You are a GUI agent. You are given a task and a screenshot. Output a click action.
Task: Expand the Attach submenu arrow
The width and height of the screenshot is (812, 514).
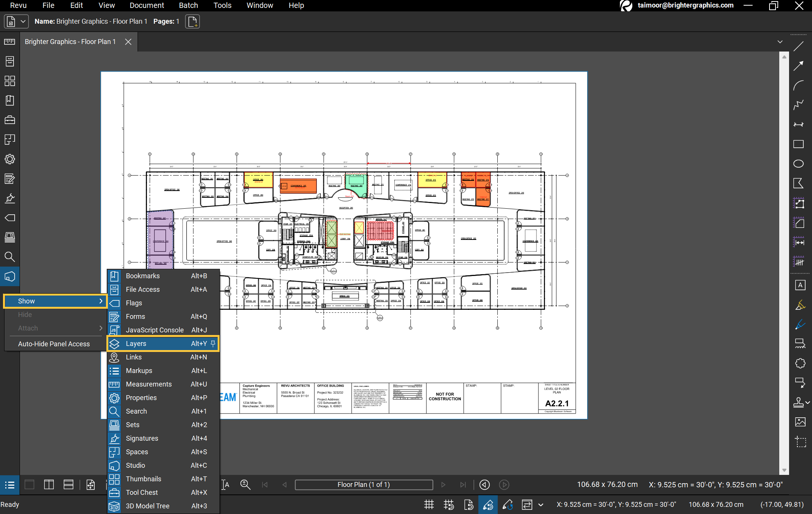(101, 328)
